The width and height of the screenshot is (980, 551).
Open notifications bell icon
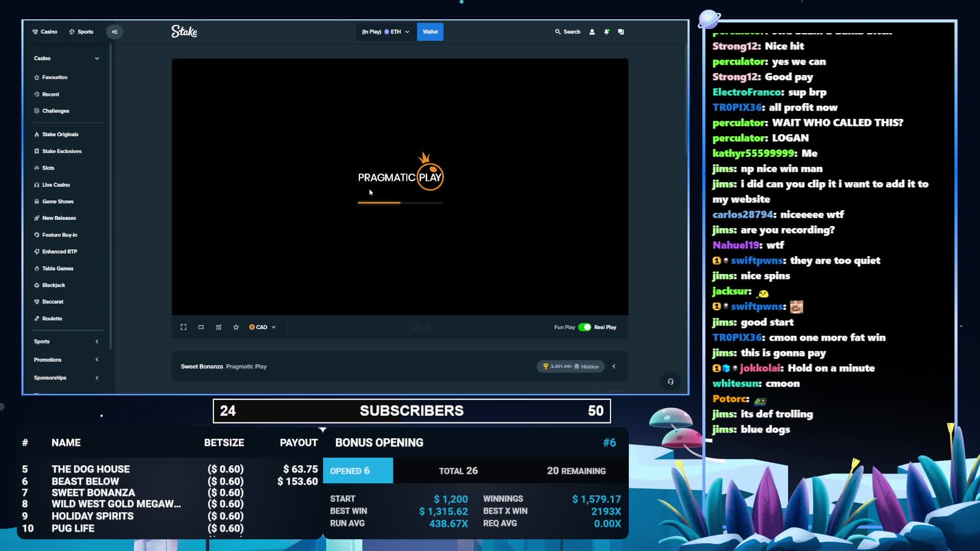606,32
